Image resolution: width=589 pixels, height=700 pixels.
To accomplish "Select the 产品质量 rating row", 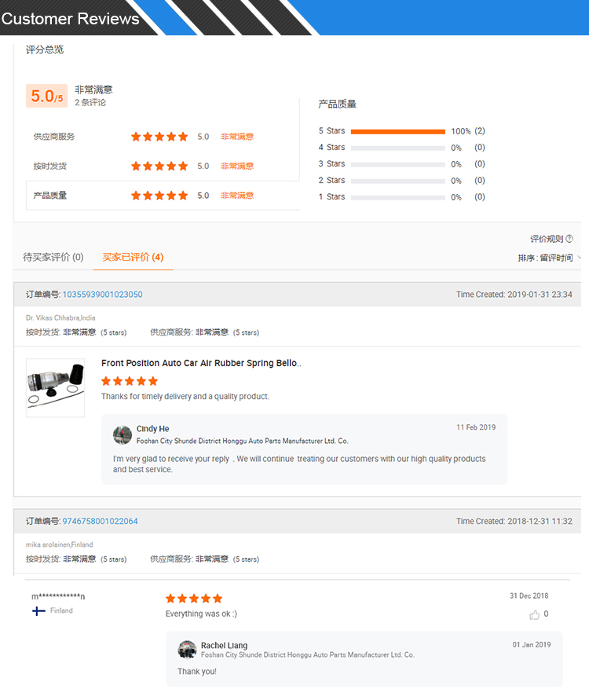I will point(163,196).
